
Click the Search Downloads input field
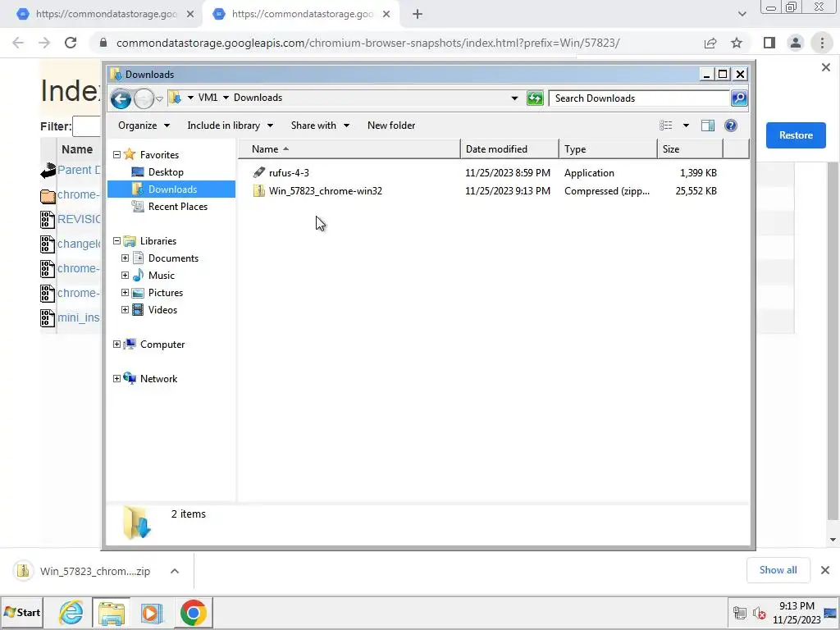[x=640, y=98]
